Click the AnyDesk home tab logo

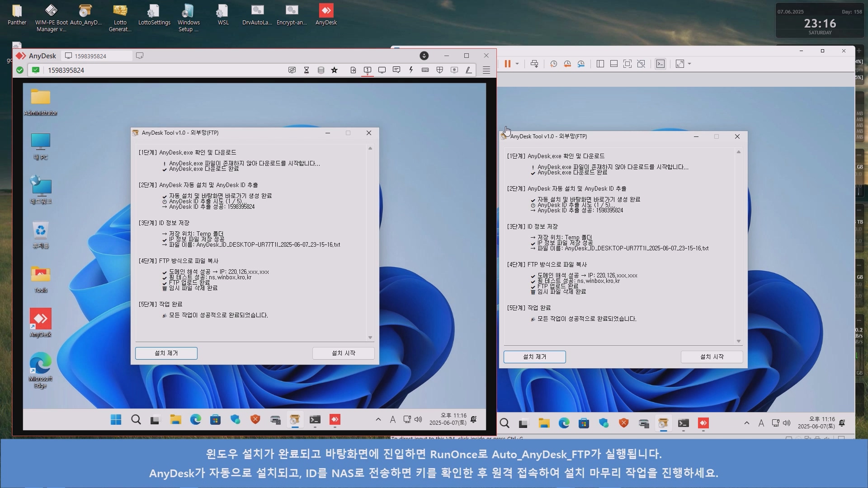pos(36,56)
